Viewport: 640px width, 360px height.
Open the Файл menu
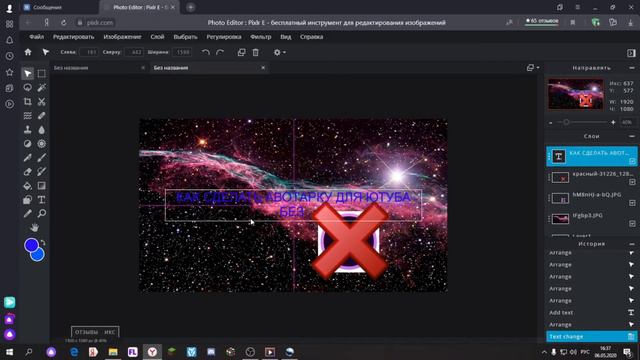[x=36, y=37]
